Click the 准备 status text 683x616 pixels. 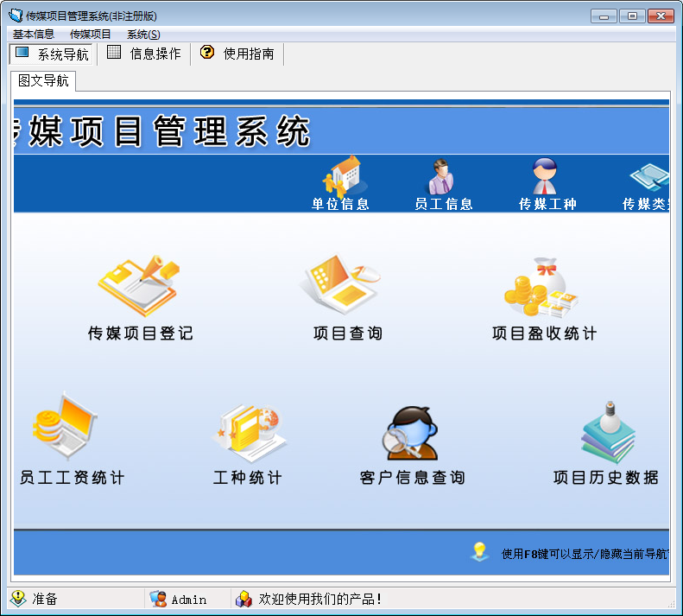point(44,599)
